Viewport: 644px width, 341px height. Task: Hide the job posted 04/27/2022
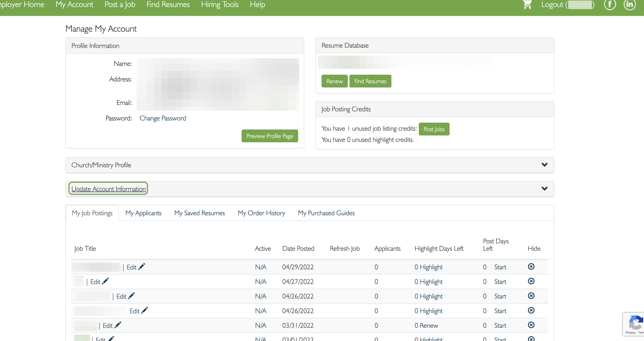pos(531,281)
